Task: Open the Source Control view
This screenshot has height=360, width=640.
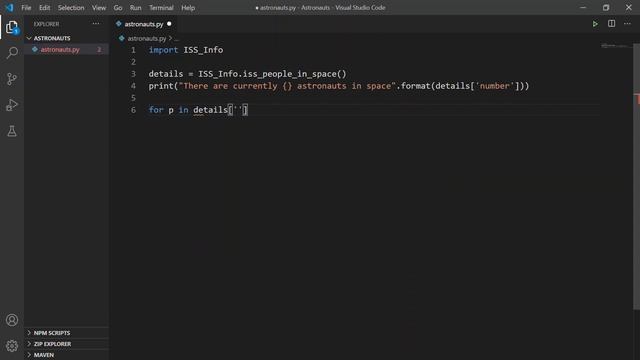Action: coord(12,79)
